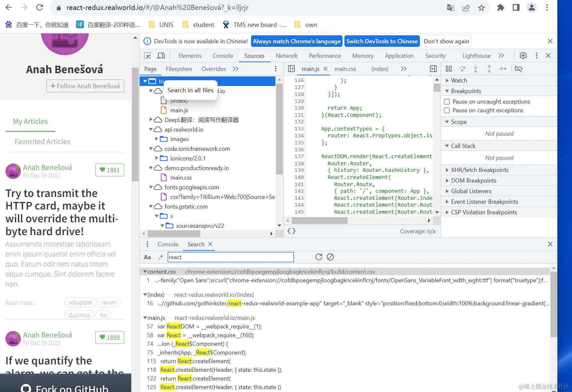
Task: Pretty print the source with braces icon
Action: point(291,231)
